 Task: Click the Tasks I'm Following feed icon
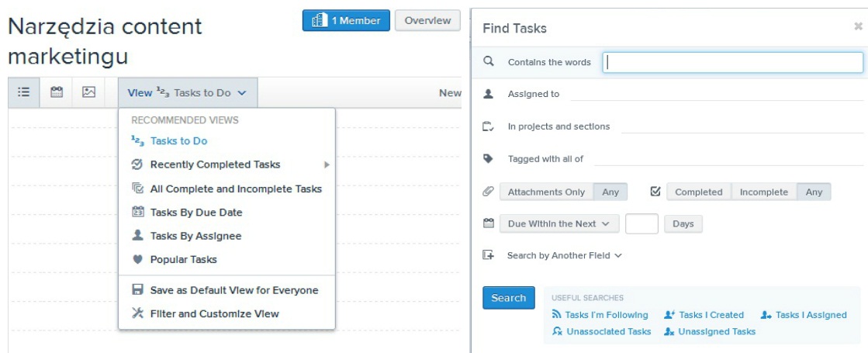click(x=556, y=315)
